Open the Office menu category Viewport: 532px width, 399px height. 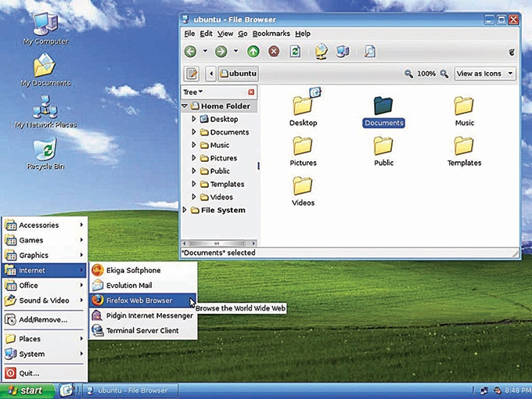(44, 286)
